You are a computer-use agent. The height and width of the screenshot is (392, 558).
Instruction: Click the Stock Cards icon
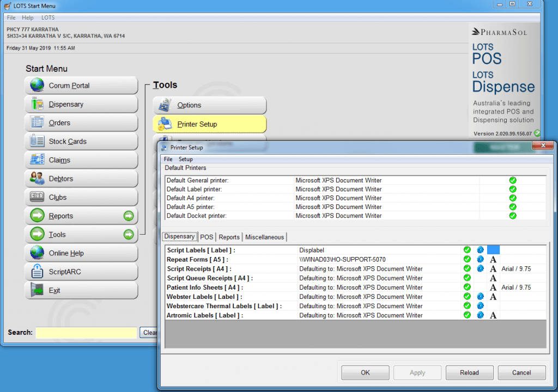coord(37,142)
